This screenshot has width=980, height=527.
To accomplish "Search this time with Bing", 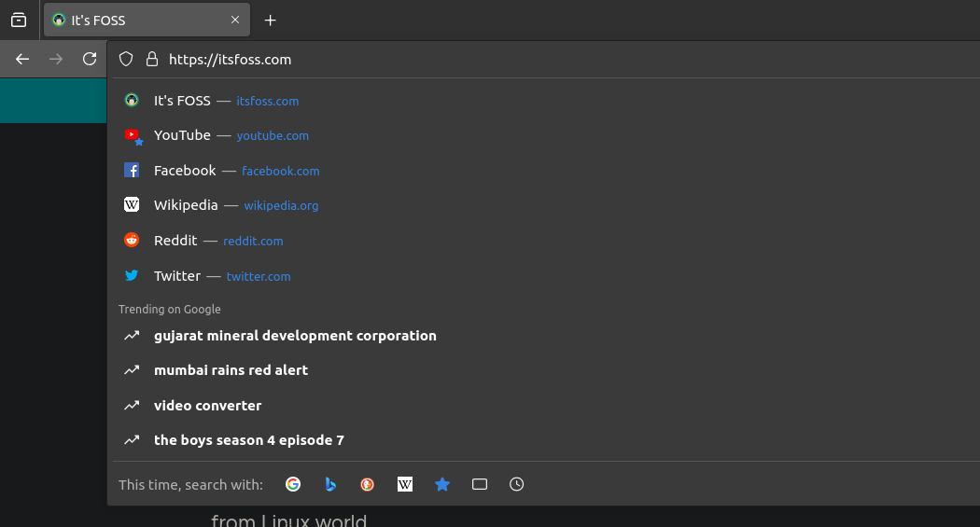I will [330, 484].
